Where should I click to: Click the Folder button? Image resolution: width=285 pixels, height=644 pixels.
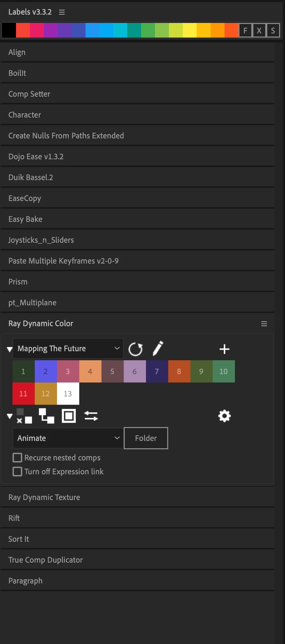point(146,438)
